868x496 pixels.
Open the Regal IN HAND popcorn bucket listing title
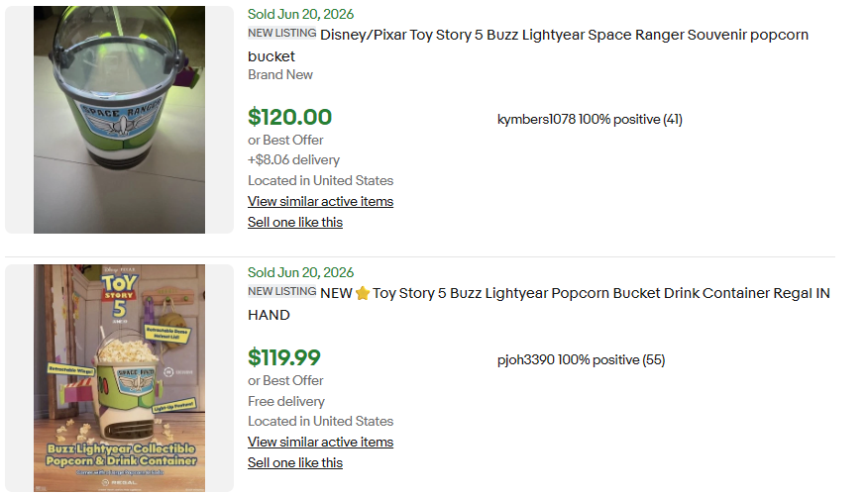coord(539,304)
